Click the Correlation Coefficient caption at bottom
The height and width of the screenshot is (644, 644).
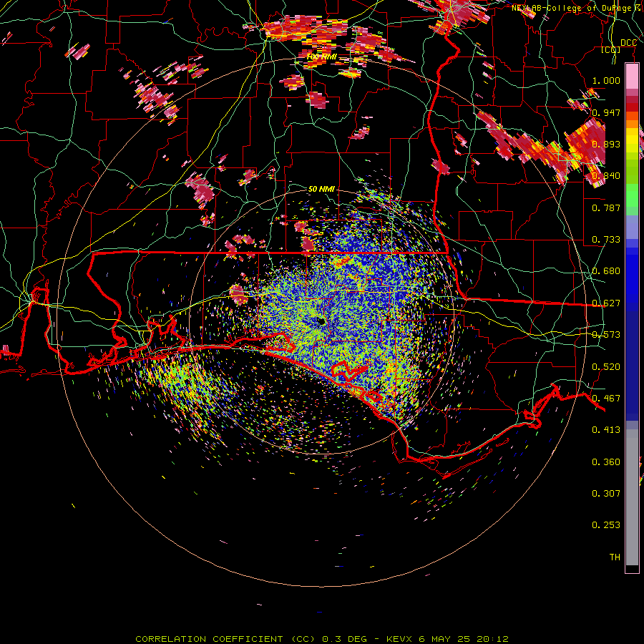(322, 639)
